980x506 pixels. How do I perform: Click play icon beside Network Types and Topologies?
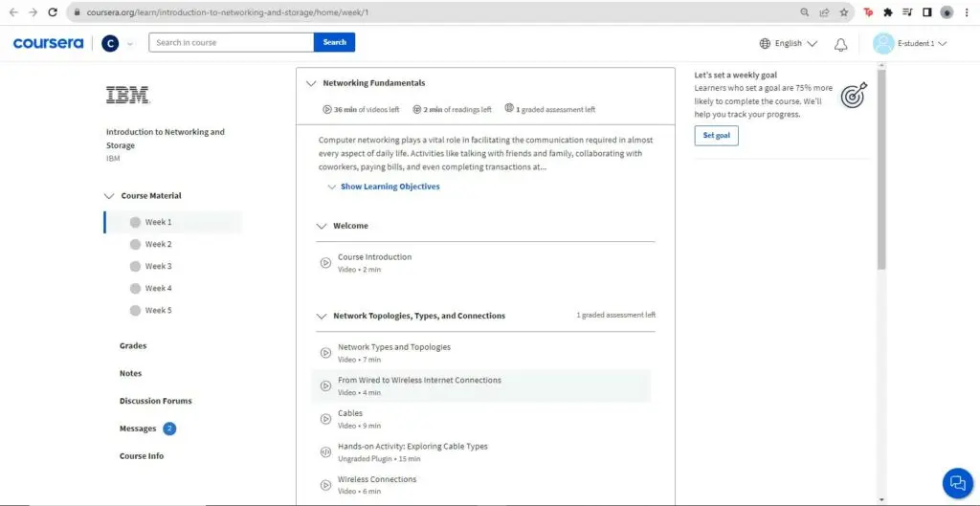click(325, 353)
